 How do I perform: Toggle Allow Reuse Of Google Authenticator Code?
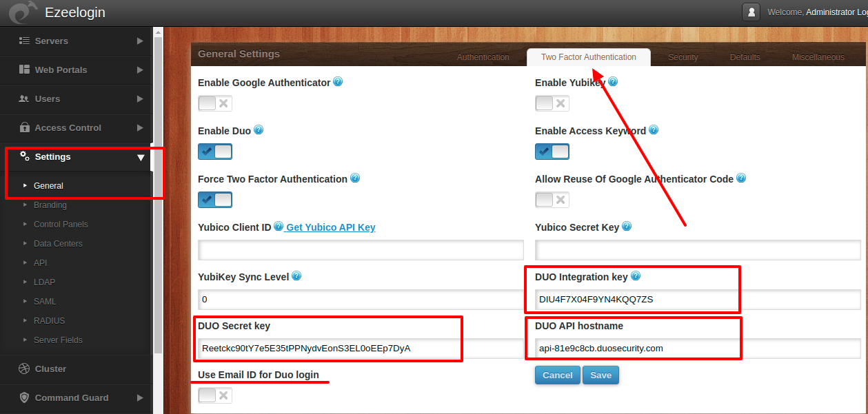(552, 200)
